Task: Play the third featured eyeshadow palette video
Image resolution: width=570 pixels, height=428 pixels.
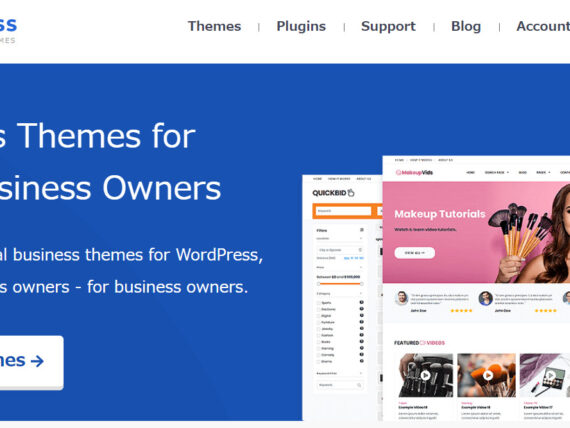Action: [x=550, y=375]
